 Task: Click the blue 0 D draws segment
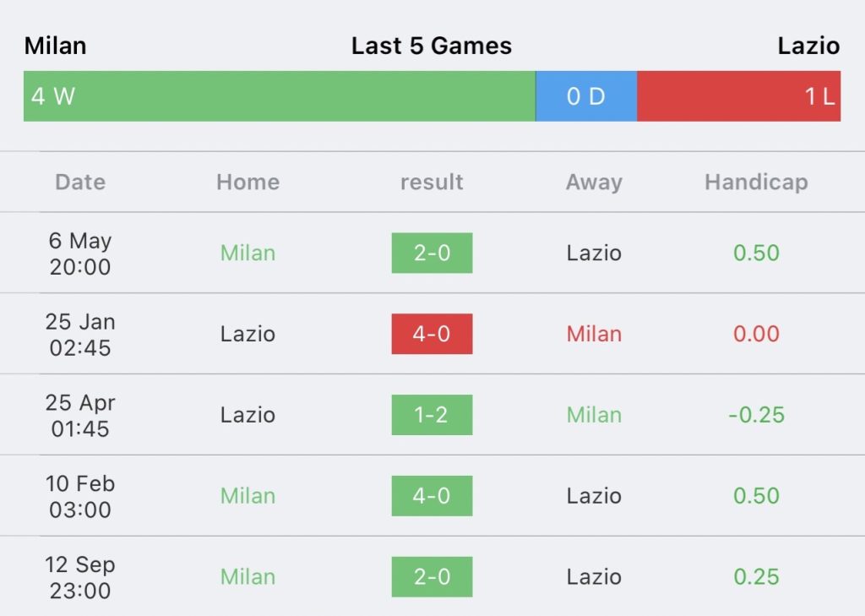585,96
